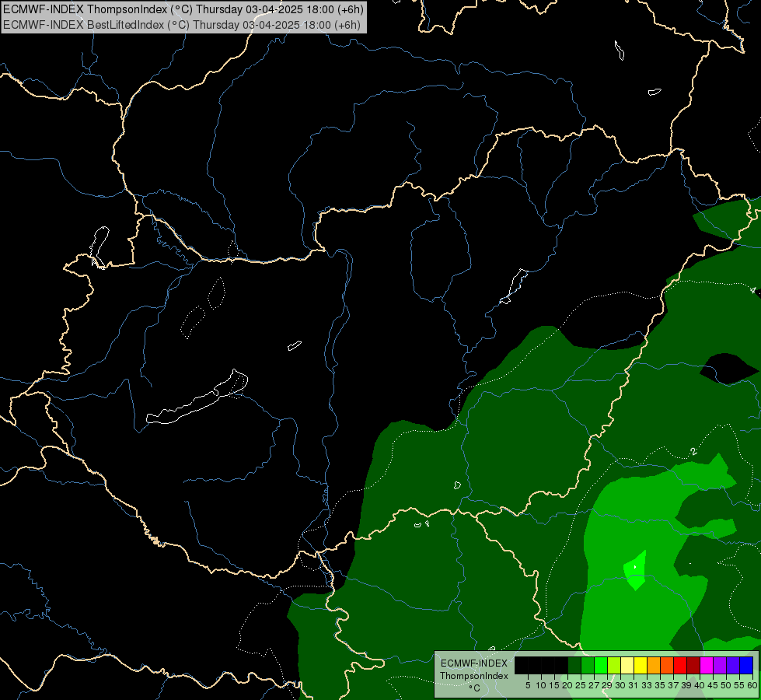Click the blue 55–60 legend swatch

point(746,665)
